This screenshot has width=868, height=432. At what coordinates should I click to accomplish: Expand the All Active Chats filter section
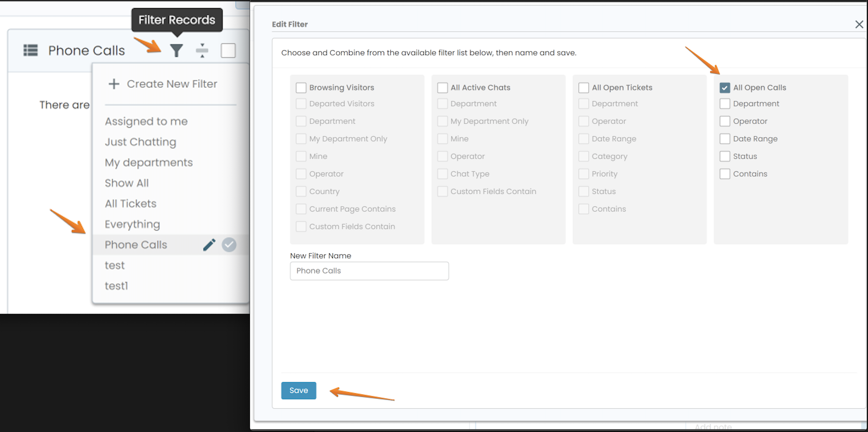443,88
